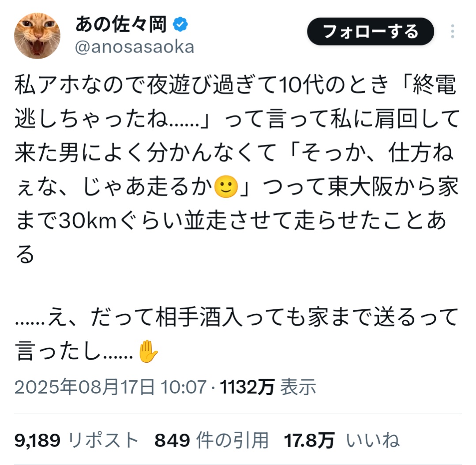Click the 9,189 repost count
Viewport: 476px width, 465px height.
coord(37,440)
